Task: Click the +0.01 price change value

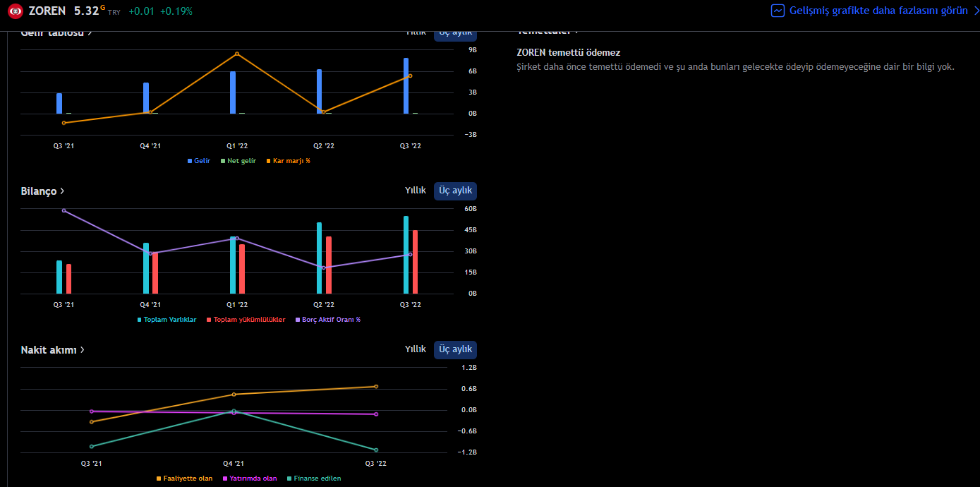Action: [141, 11]
